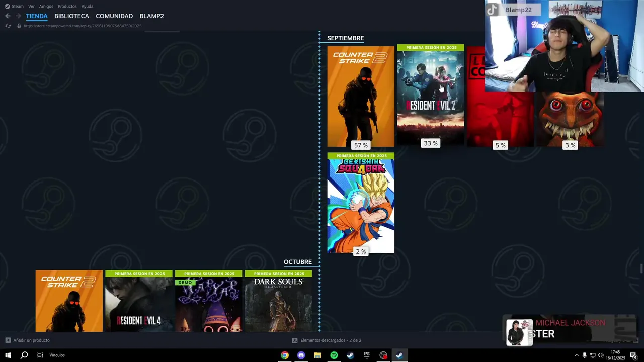Click the 3 % playtime label
Image resolution: width=644 pixels, height=362 pixels.
pyautogui.click(x=570, y=145)
